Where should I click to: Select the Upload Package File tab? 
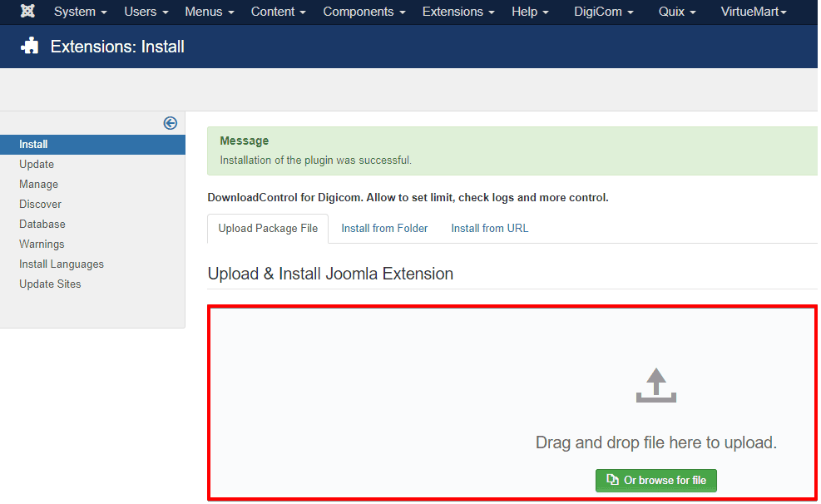click(268, 228)
